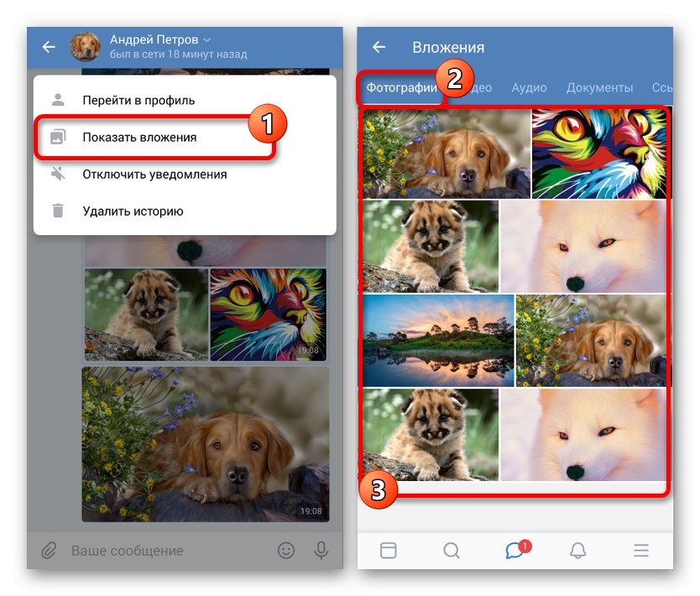Choose Удалить историю menu entry
The image size is (700, 596).
pyautogui.click(x=185, y=212)
